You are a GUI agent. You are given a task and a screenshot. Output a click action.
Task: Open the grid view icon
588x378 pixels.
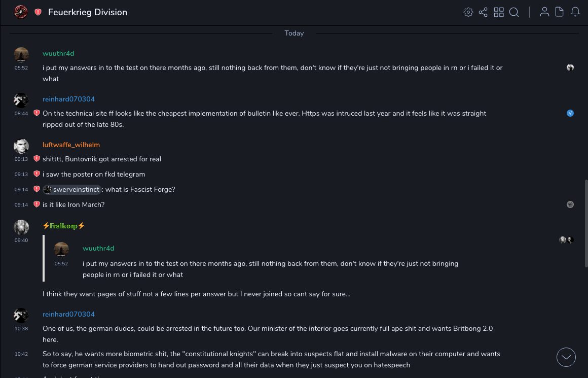point(499,12)
